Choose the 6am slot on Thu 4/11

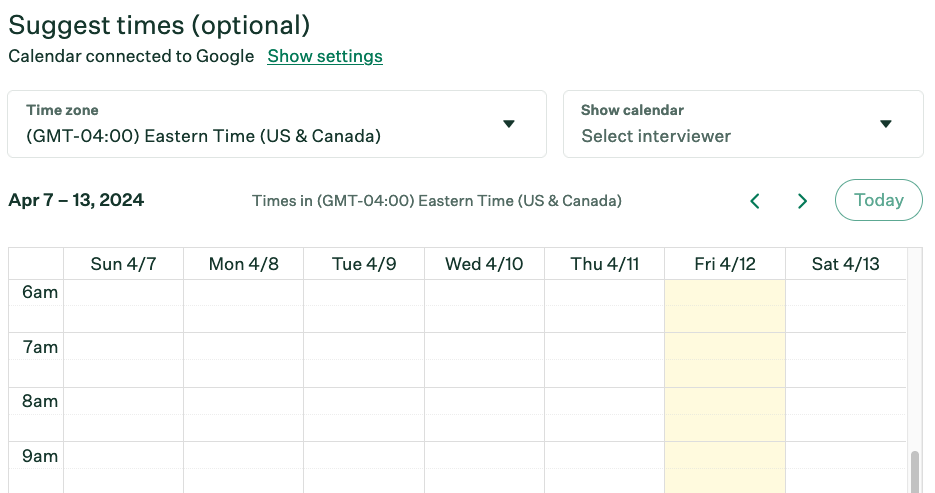(x=605, y=293)
